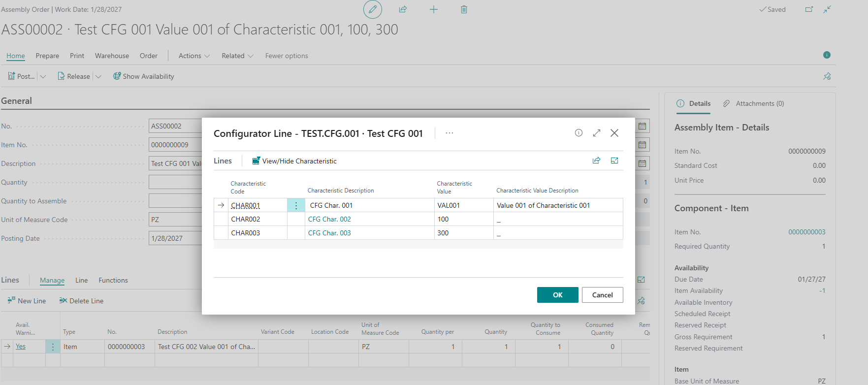Click the pencil edit icon at top
The height and width of the screenshot is (385, 868).
pos(373,9)
